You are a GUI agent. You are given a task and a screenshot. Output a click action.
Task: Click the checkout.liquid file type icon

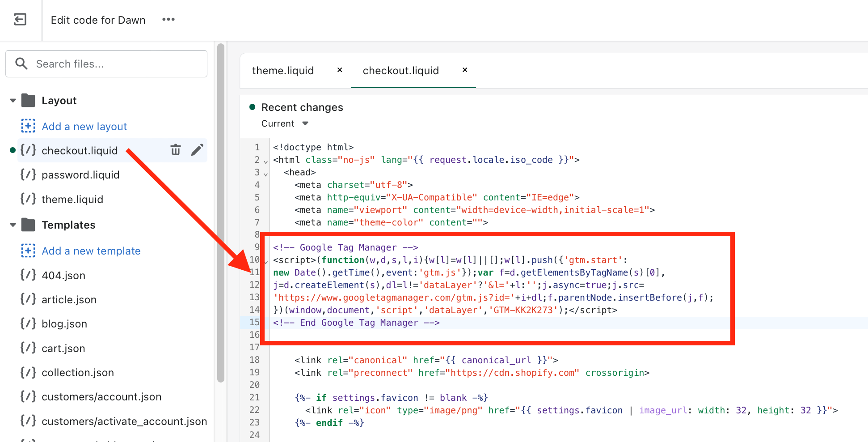[x=28, y=150]
